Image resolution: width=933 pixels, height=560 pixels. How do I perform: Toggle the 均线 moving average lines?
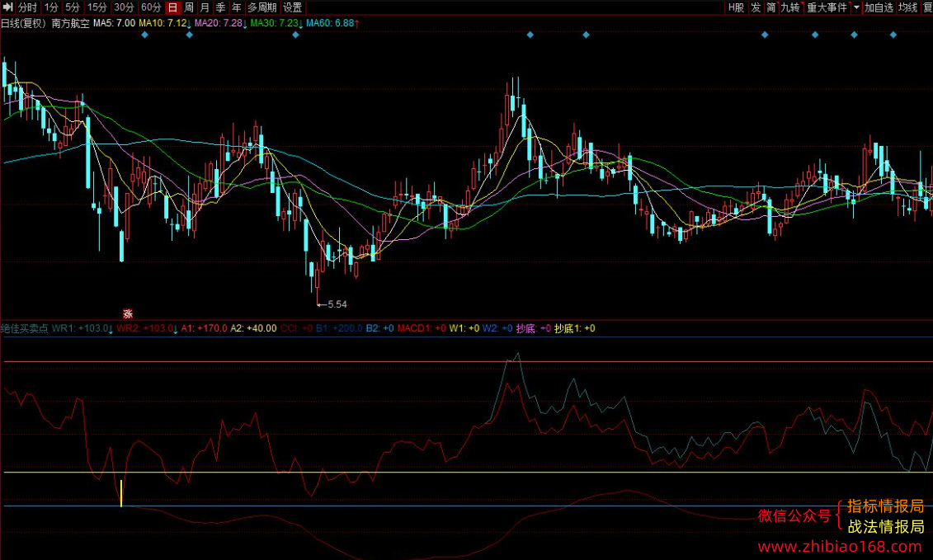(908, 7)
